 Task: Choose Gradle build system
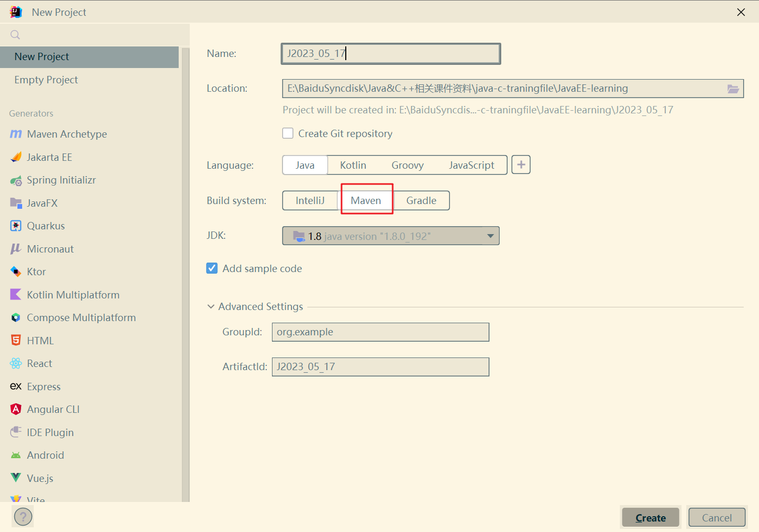(x=422, y=200)
